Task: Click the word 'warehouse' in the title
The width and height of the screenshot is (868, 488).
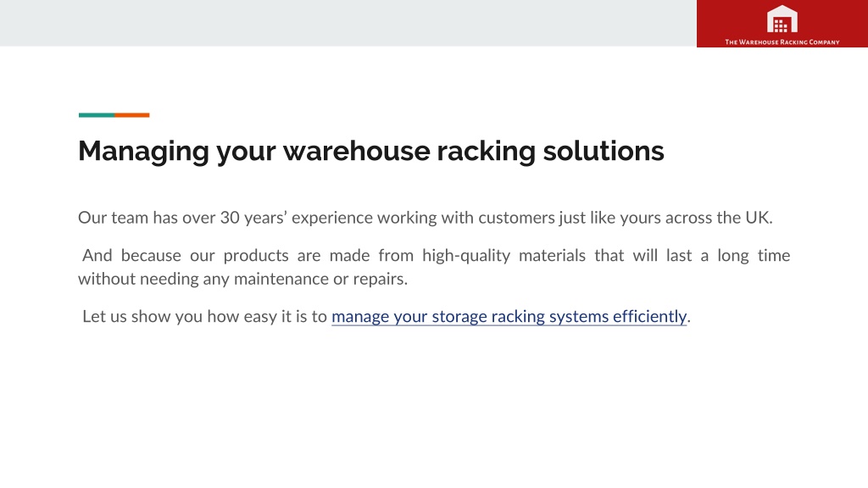Action: click(357, 151)
